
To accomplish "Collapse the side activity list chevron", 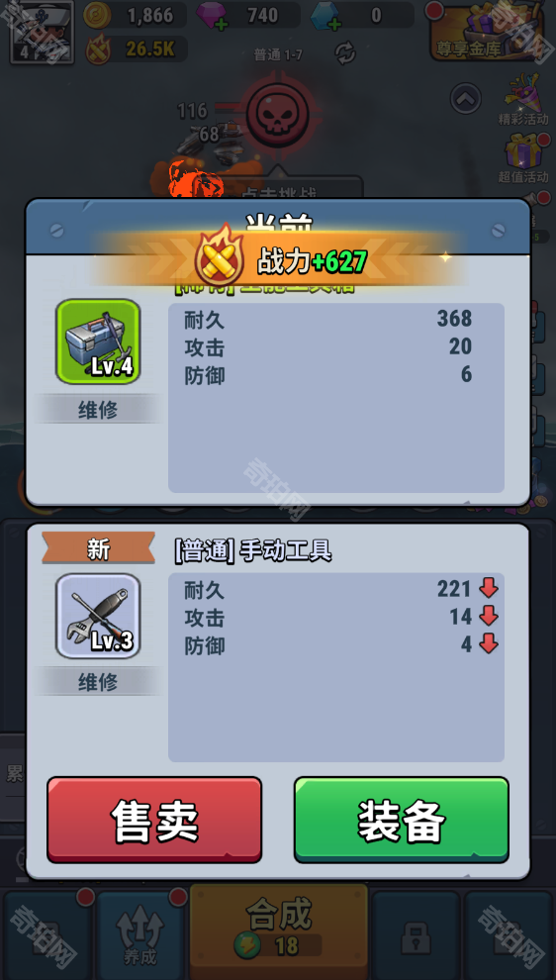I will 465,98.
